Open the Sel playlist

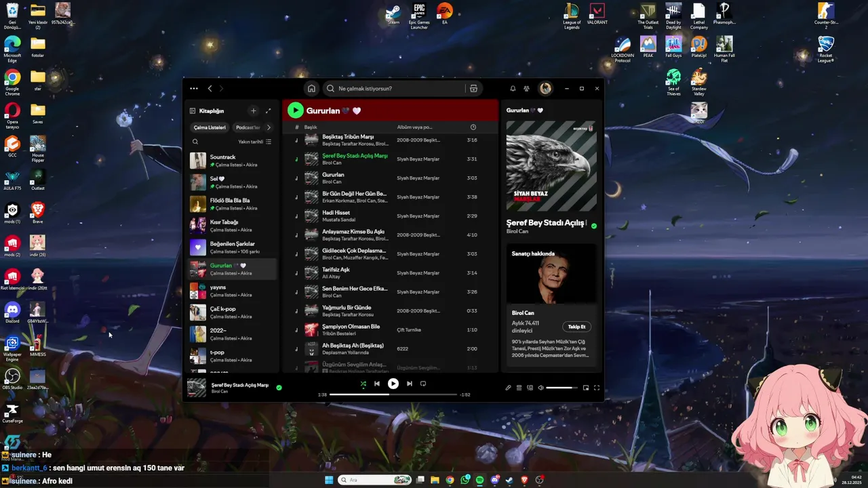point(233,182)
